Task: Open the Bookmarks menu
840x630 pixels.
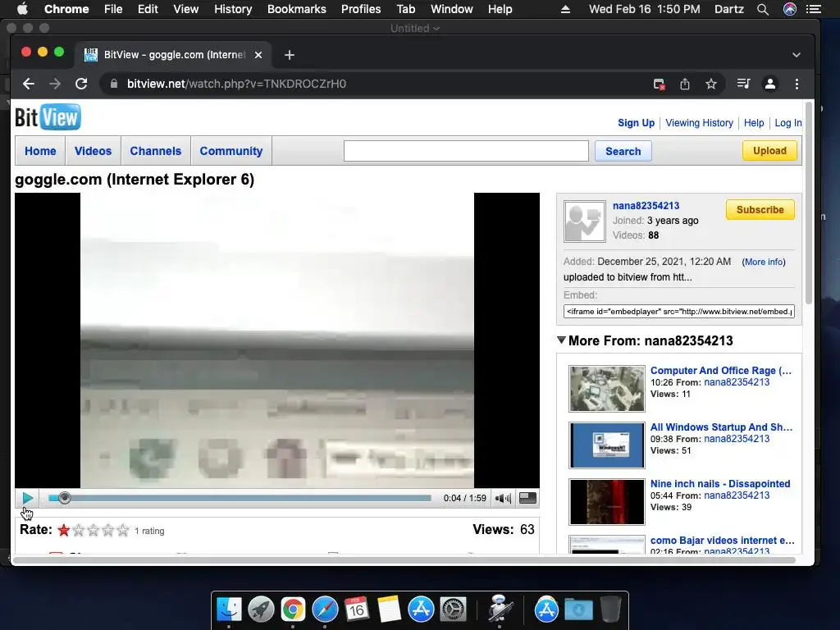Action: coord(296,9)
